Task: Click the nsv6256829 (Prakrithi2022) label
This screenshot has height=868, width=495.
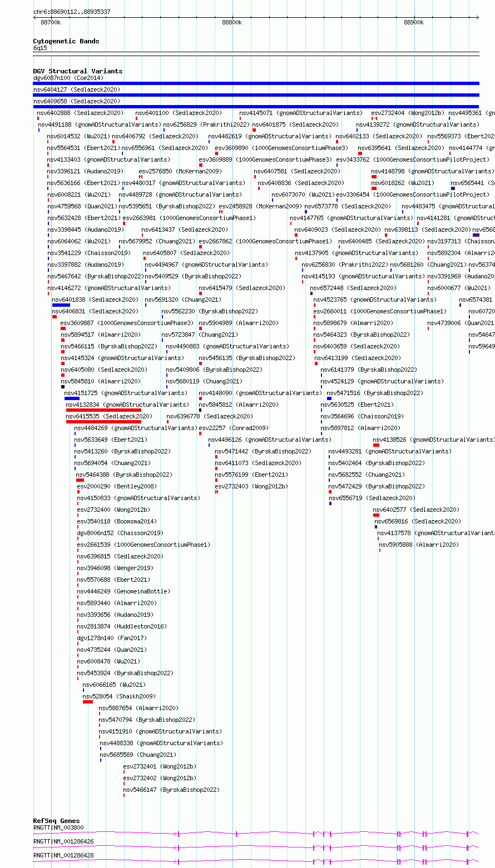Action: click(206, 124)
